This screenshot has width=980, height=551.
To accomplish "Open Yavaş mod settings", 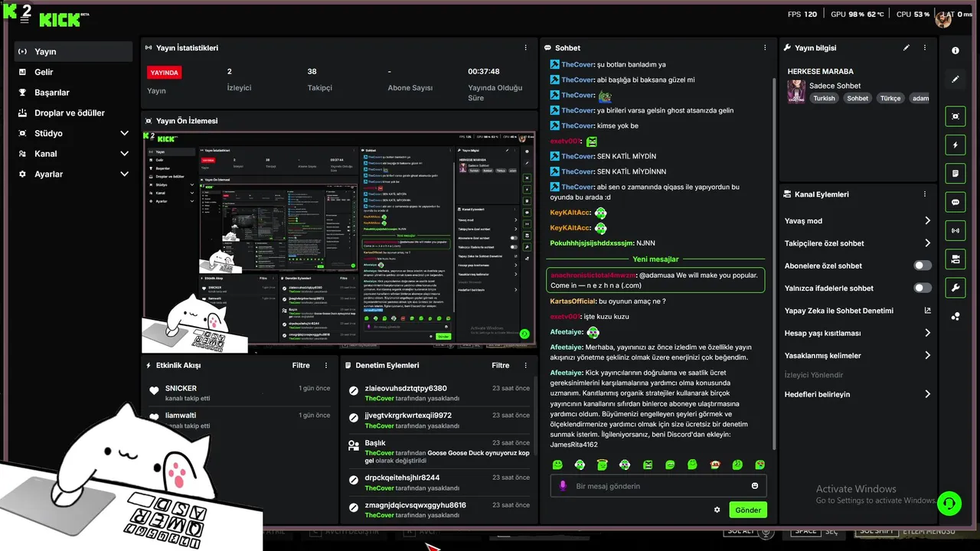I will (x=857, y=220).
